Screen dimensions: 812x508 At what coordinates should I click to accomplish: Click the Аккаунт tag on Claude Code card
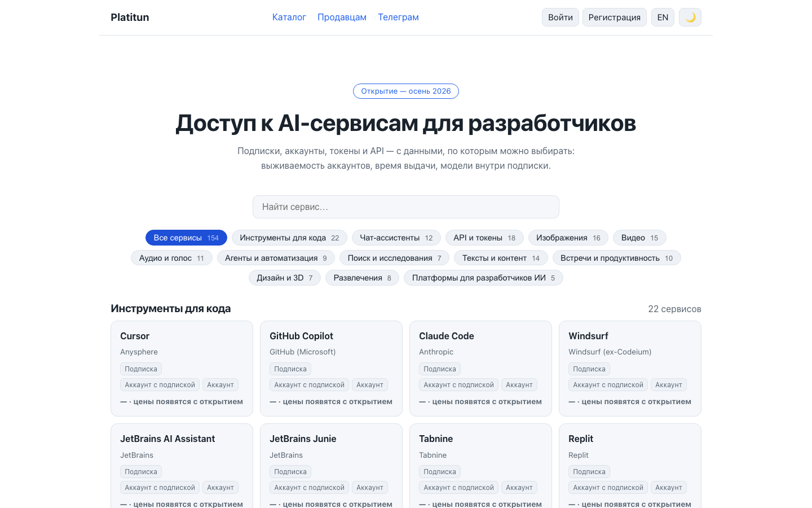[519, 385]
